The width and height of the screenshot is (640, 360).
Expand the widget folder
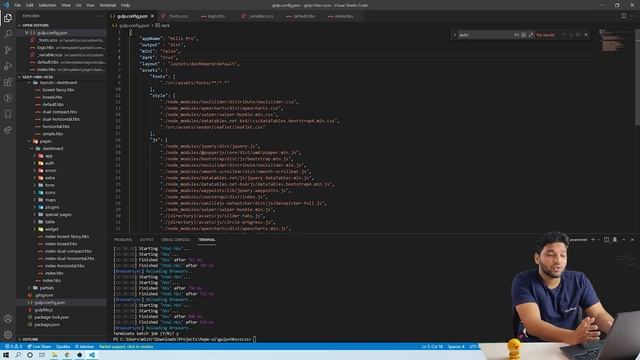[x=51, y=229]
